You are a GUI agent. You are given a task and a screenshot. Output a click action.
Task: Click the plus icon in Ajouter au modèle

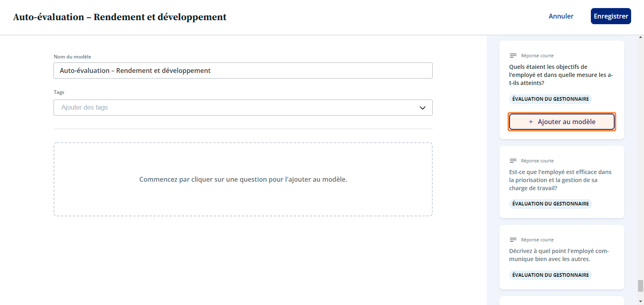tap(530, 122)
